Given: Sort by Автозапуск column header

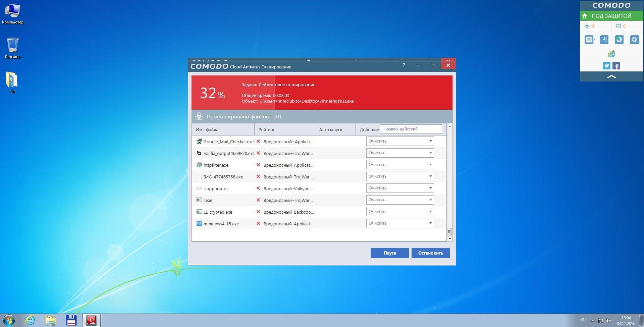Looking at the screenshot, I should (335, 129).
